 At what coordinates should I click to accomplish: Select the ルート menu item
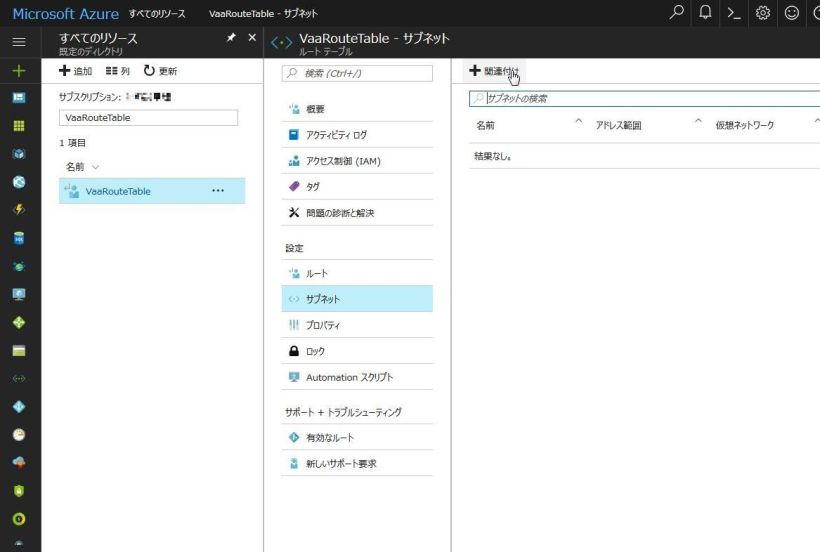click(316, 273)
